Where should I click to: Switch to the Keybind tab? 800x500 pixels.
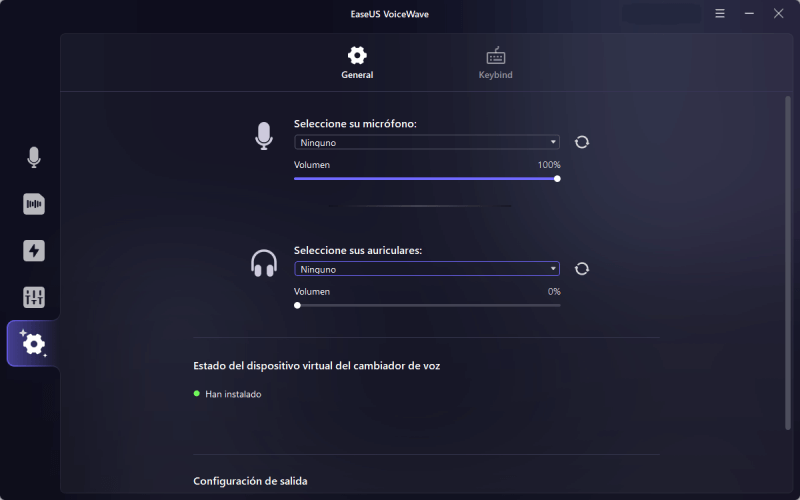[496, 62]
